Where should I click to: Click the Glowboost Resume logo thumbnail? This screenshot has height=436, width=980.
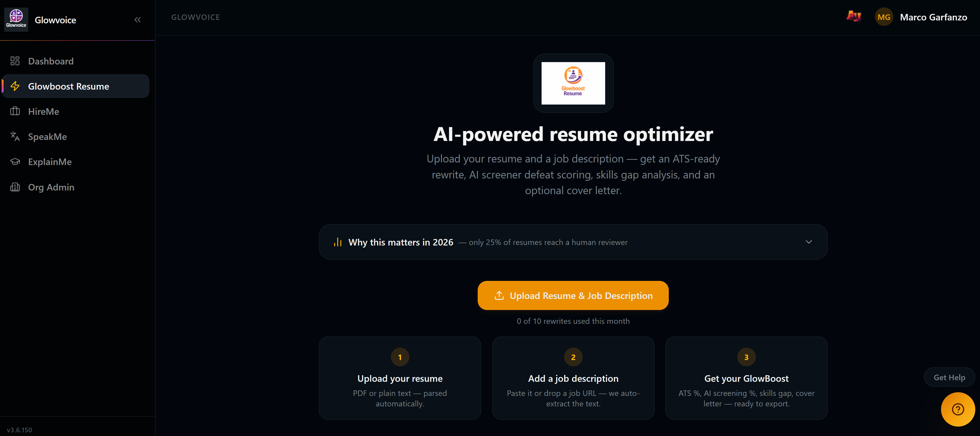pos(573,83)
